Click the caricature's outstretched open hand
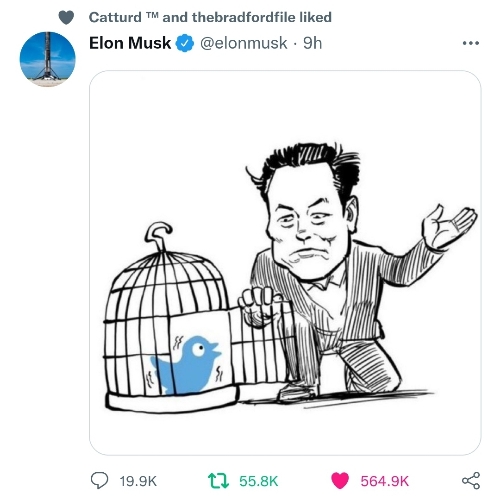The image size is (500, 500). click(x=449, y=227)
